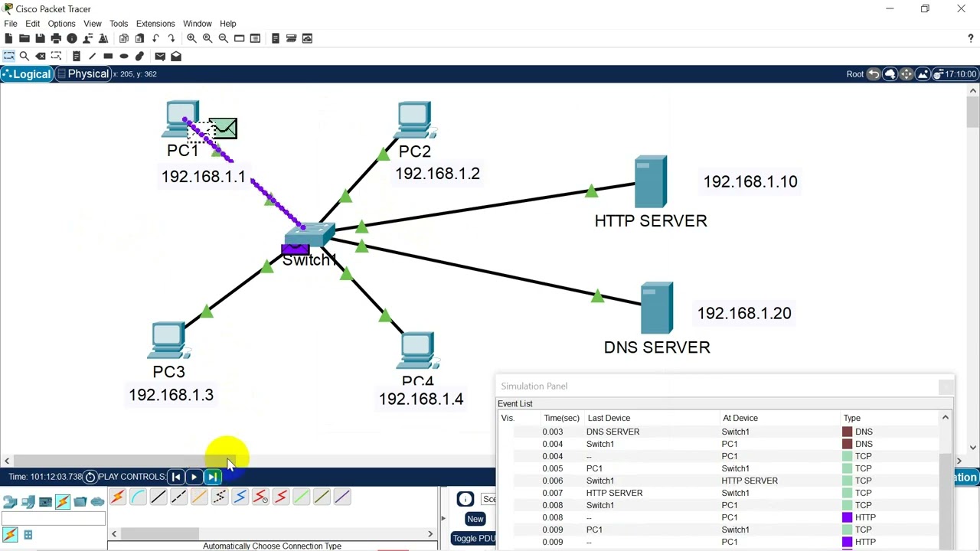Screen dimensions: 980x551
Task: Choose the Place Note tool
Action: tap(76, 56)
